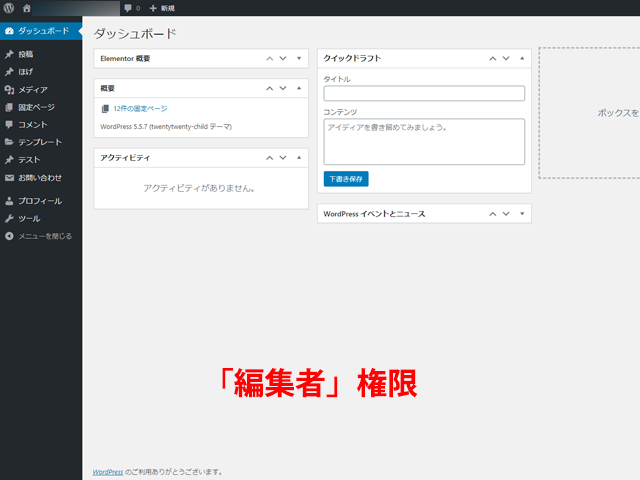
Task: Click the envelope icon beside お問い合わせ
Action: point(9,178)
